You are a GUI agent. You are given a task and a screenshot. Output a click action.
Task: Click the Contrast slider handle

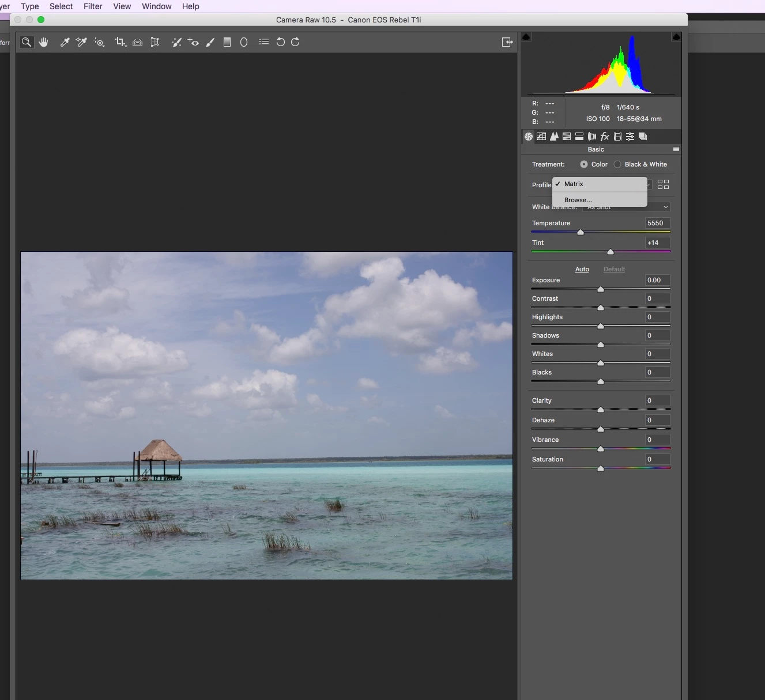click(601, 308)
